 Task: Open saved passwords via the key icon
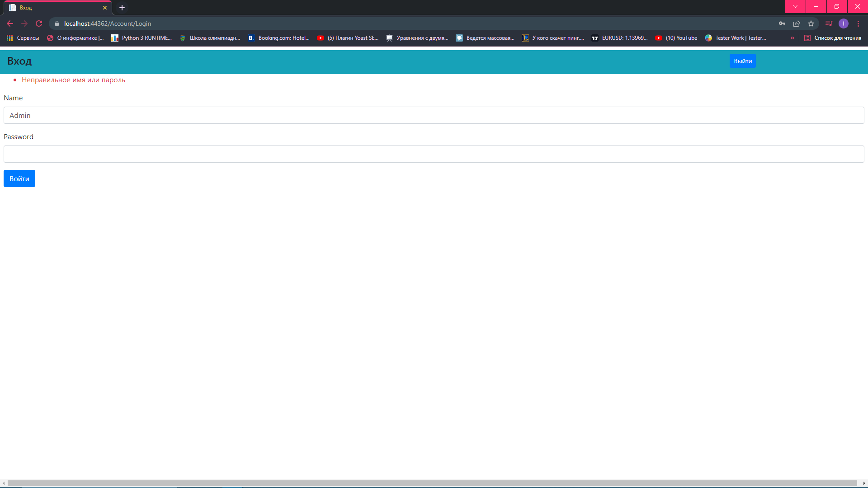[x=782, y=23]
